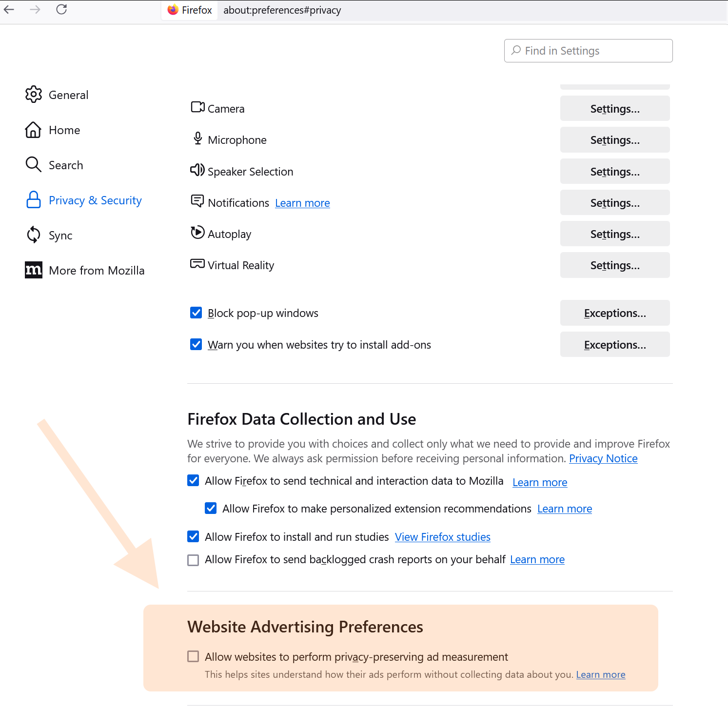Open Autoplay Settings button
Screen dimensions: 728x728
[614, 234]
